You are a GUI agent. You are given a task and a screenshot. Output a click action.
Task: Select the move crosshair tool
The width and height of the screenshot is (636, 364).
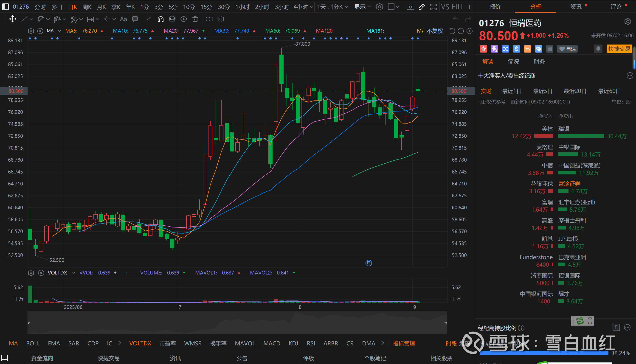pos(12,19)
